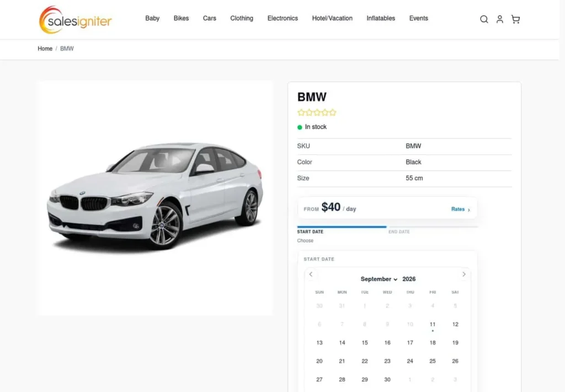The height and width of the screenshot is (392, 565).
Task: Click the "Choose" text under Start Date
Action: [305, 240]
